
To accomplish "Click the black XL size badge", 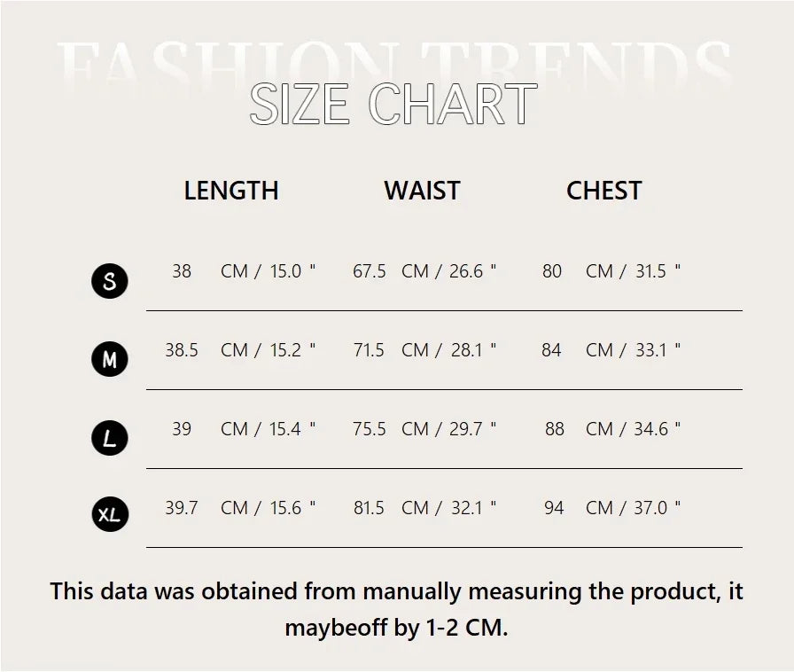I will (110, 515).
